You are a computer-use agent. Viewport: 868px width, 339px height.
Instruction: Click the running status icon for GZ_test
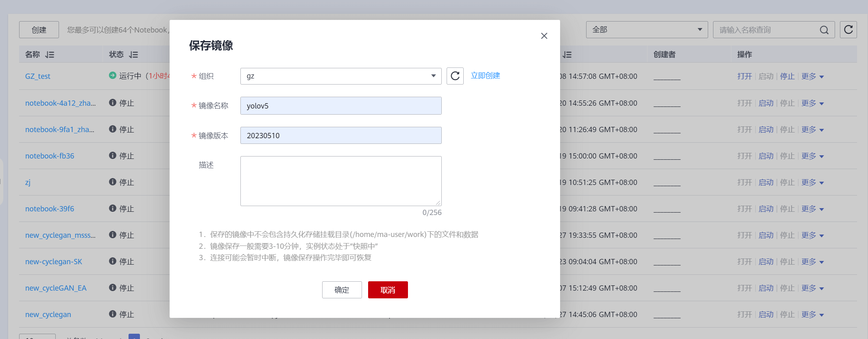point(113,76)
